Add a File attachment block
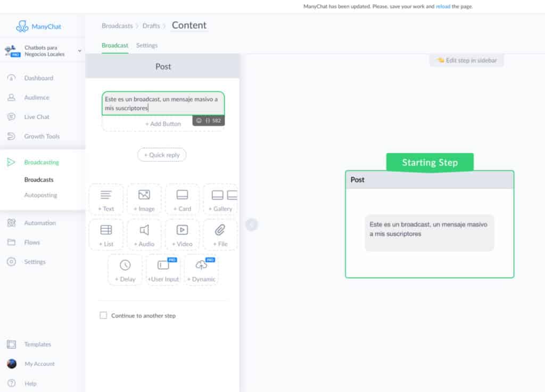Screen dimensions: 545x392 click(x=220, y=235)
